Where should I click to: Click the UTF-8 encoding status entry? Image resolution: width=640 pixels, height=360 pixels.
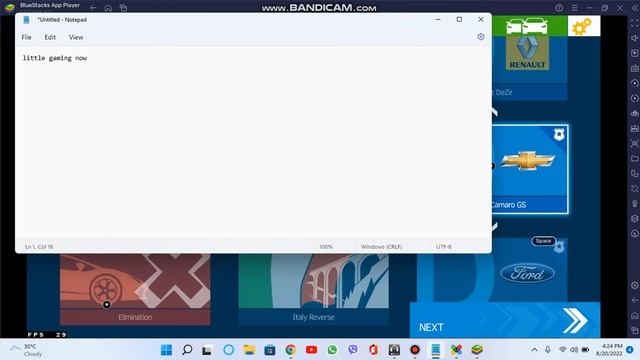(x=444, y=247)
